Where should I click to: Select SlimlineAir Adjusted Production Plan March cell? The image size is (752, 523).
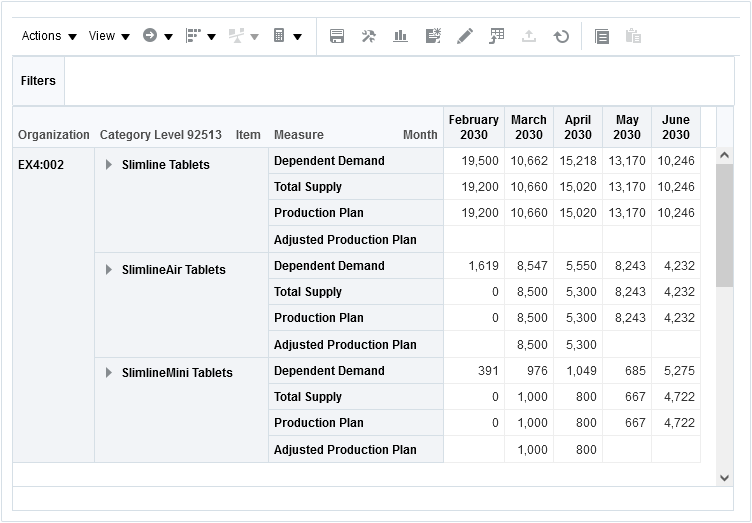[529, 345]
